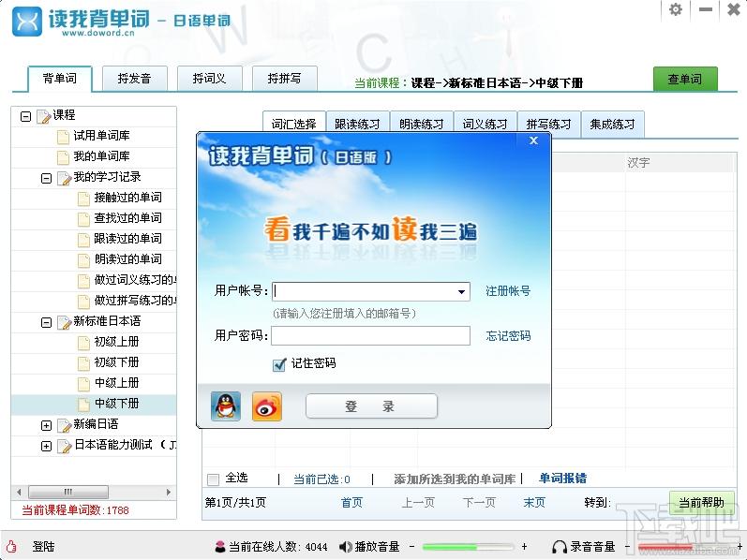Open the settings gear icon
The width and height of the screenshot is (747, 560).
(x=676, y=9)
